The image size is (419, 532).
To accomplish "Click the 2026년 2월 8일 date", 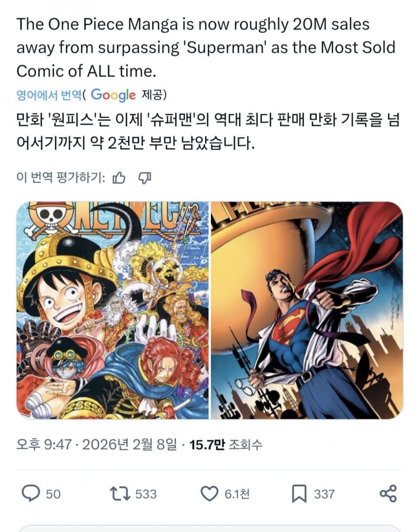I will [x=130, y=444].
